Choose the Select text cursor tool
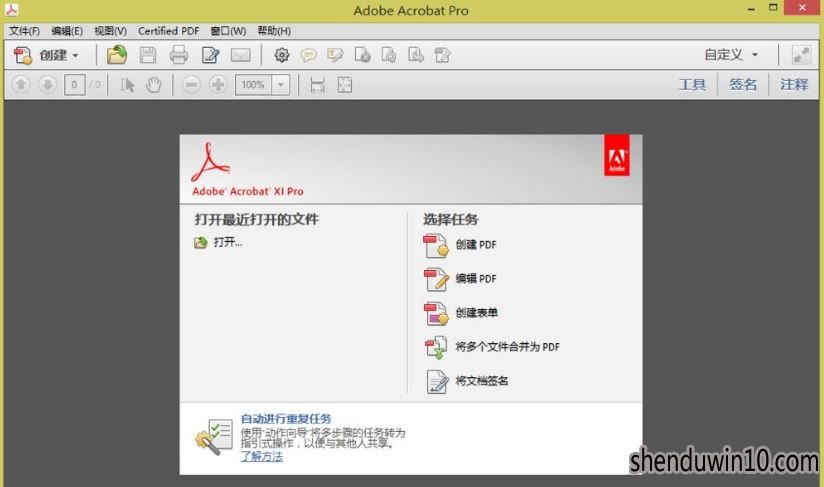Image resolution: width=824 pixels, height=487 pixels. click(x=127, y=85)
